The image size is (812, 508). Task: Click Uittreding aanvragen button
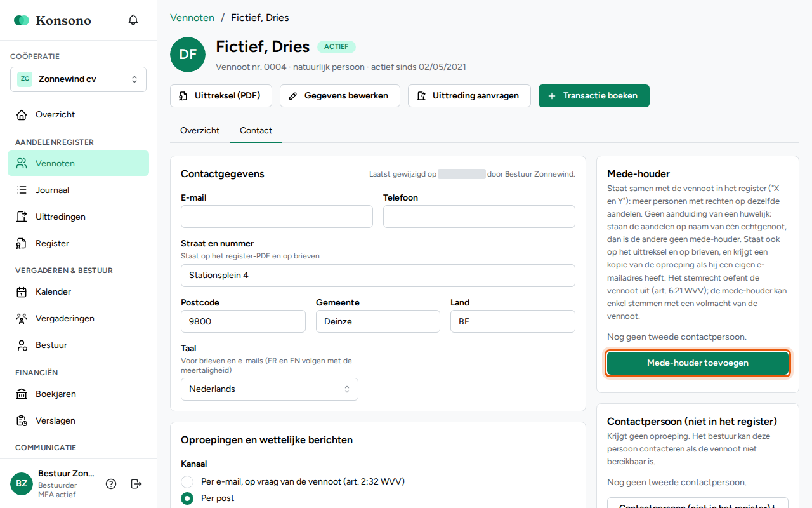click(x=469, y=96)
